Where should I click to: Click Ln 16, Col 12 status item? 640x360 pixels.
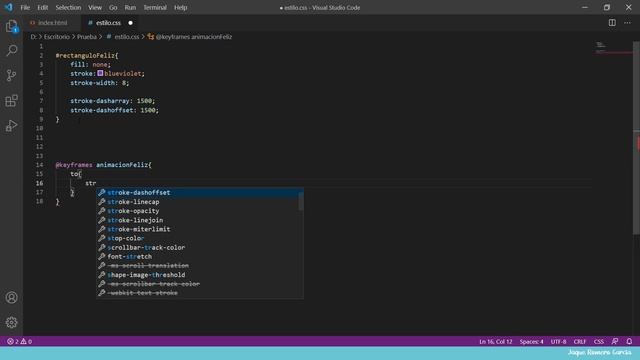[496, 341]
